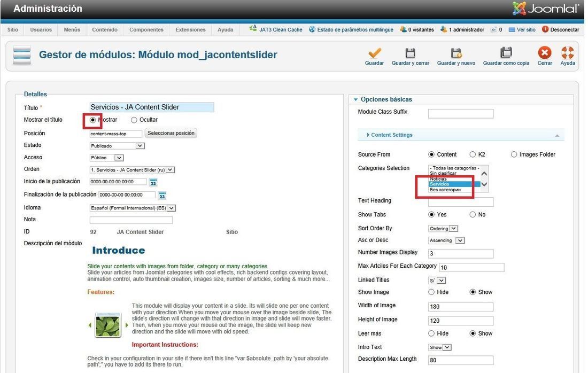Click the red Cerrar icon
588x373 pixels.
pyautogui.click(x=545, y=53)
